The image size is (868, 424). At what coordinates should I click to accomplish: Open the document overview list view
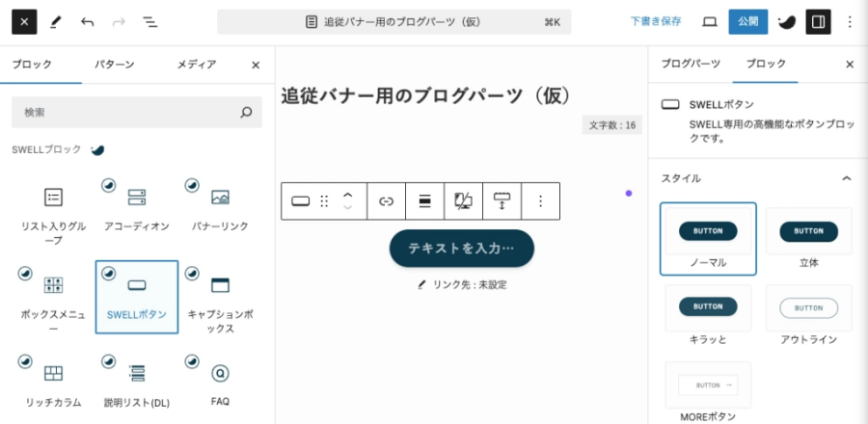pos(150,22)
